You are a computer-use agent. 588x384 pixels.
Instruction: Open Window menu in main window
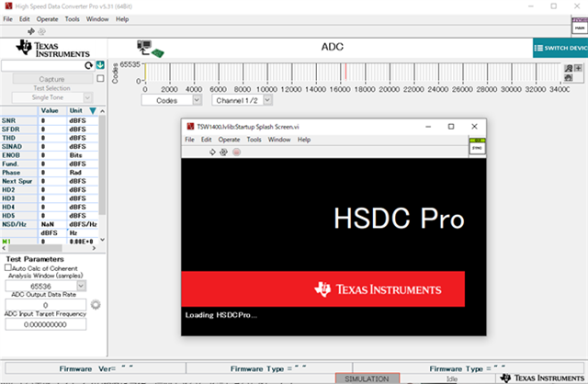[x=97, y=19]
